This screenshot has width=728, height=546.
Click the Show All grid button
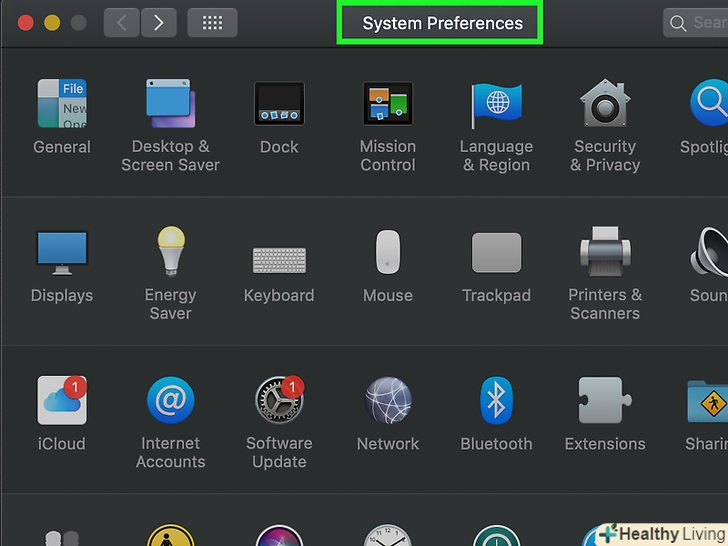tap(212, 22)
